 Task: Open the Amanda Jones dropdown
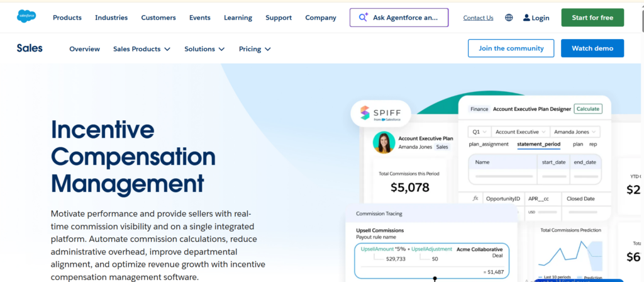click(x=575, y=132)
